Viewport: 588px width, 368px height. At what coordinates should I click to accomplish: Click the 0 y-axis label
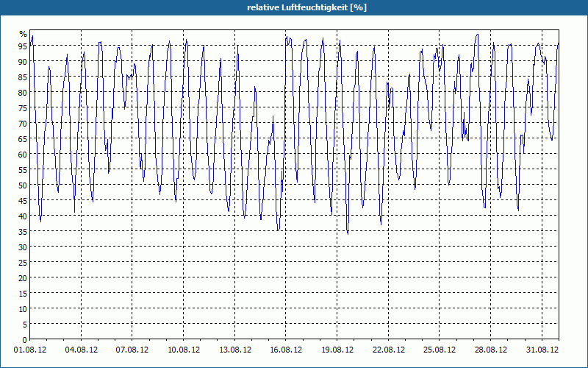25,340
